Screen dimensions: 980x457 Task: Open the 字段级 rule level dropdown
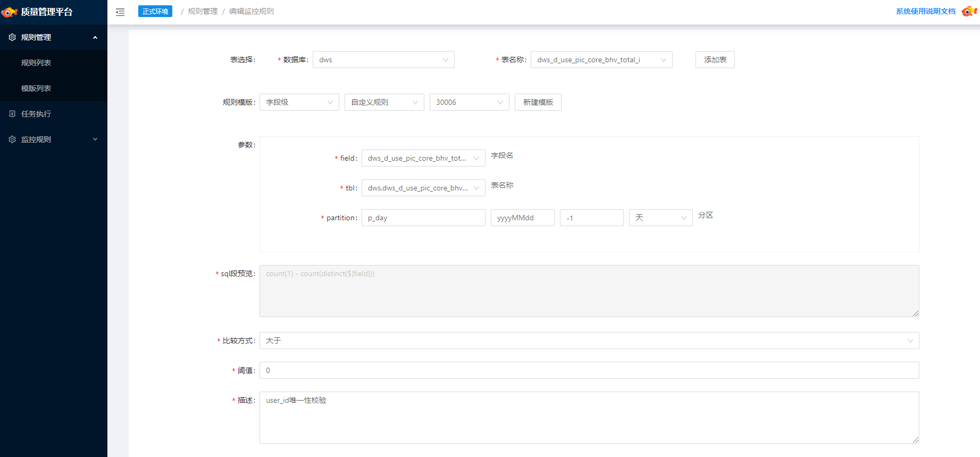[299, 102]
